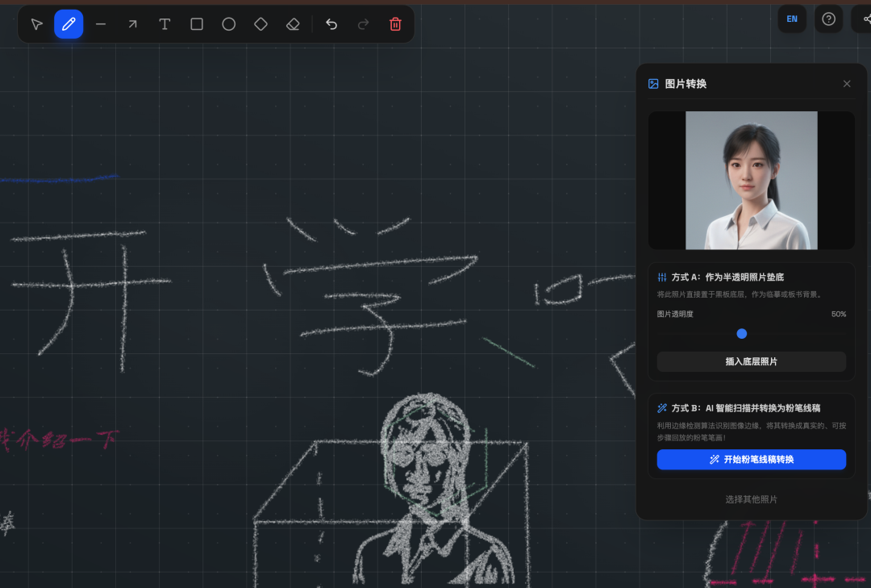Choose the straight line tool
The height and width of the screenshot is (588, 871).
coord(101,24)
